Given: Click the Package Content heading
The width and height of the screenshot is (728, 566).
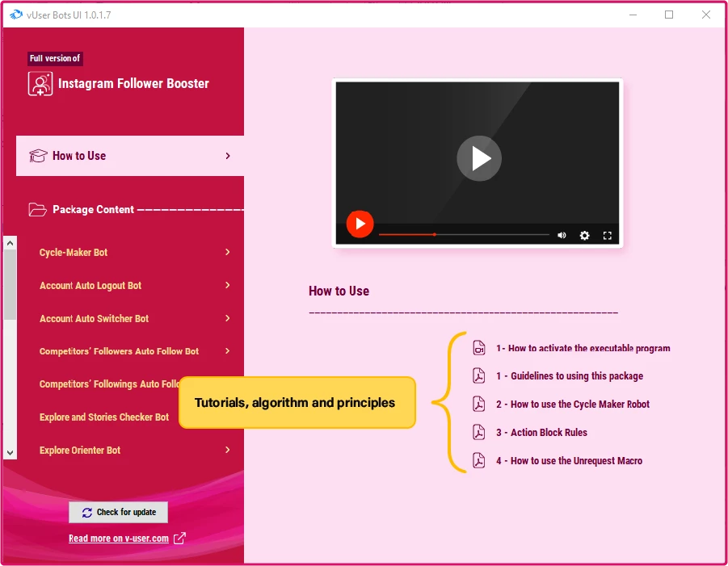Looking at the screenshot, I should 93,210.
